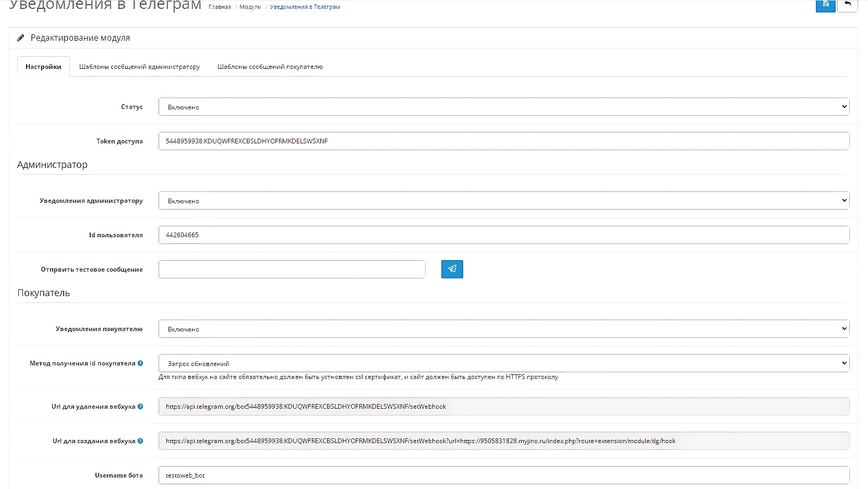Click the Id пользователя label
The image size is (868, 489).
coord(116,235)
